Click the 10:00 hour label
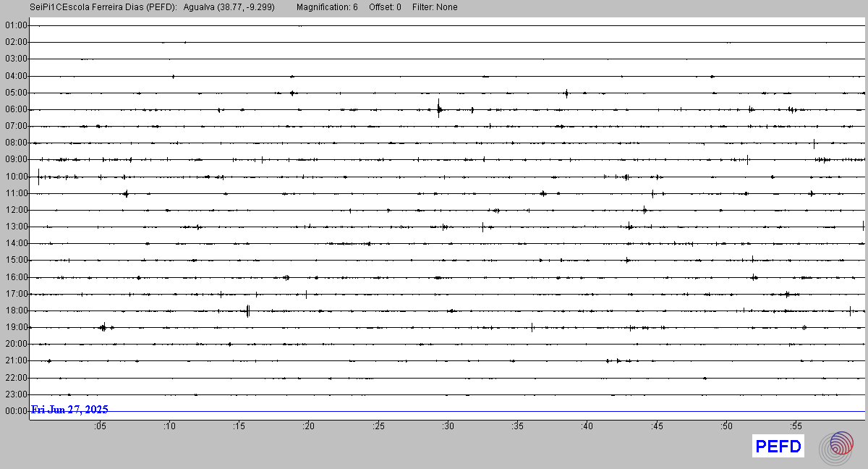Image resolution: width=868 pixels, height=469 pixels. [16, 177]
